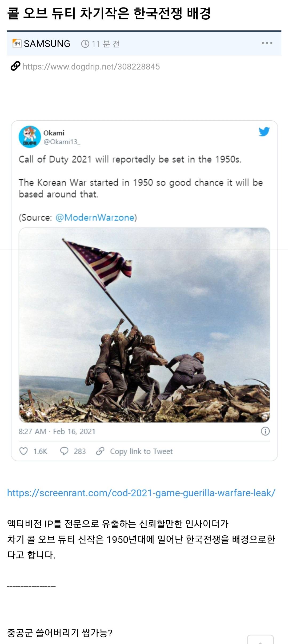Open the @ModernWarzone mention link
The width and height of the screenshot is (288, 644).
tap(95, 218)
